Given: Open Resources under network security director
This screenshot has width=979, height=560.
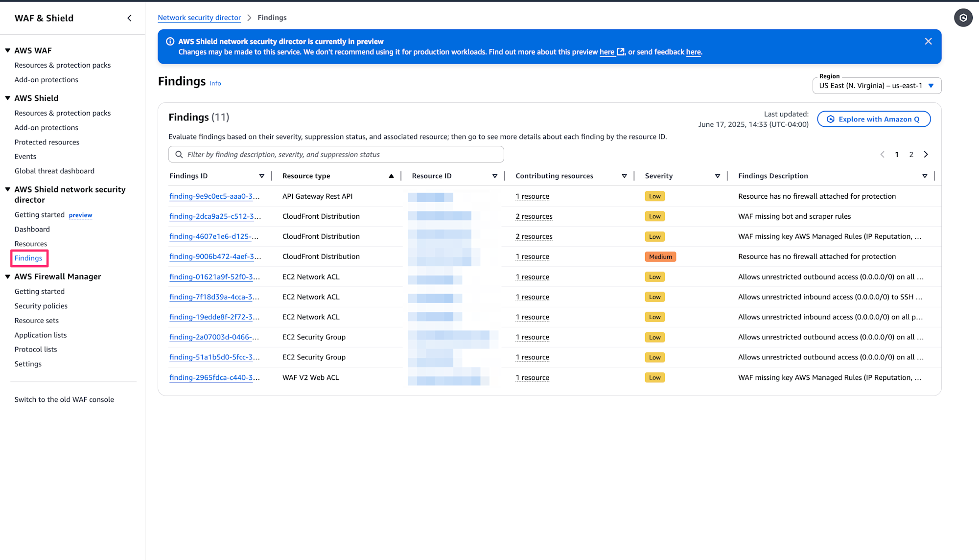Looking at the screenshot, I should click(31, 244).
